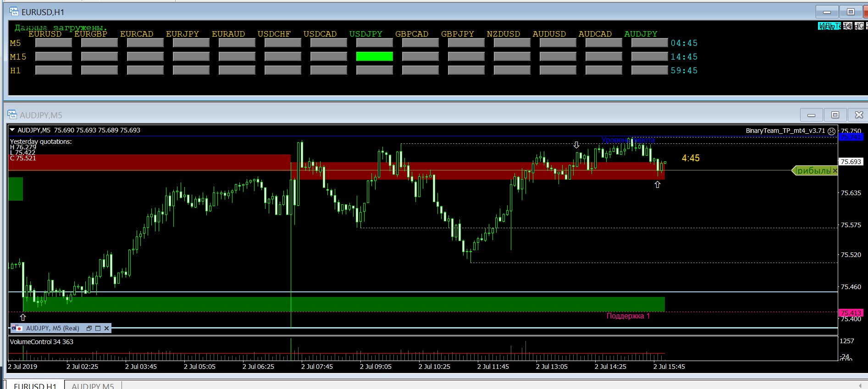Maximize the AUDJPY, M5 (Real) mini panel
Viewport: 868px width, 389px height.
[98, 328]
